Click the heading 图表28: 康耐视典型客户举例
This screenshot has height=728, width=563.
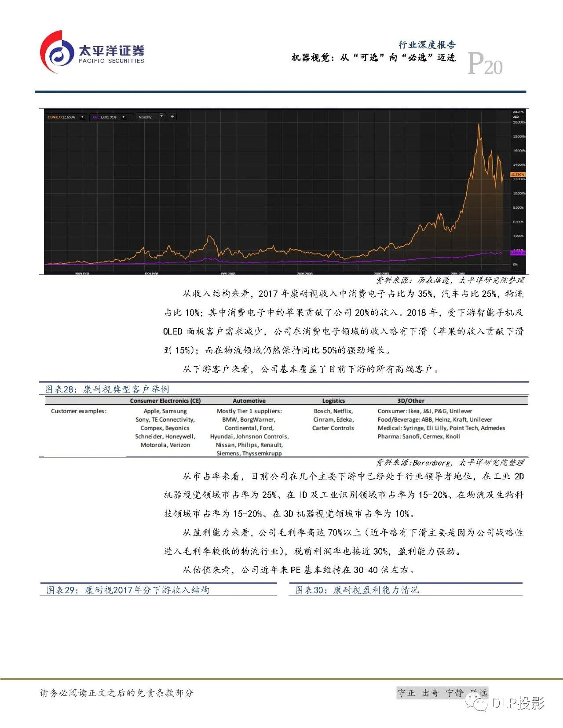pyautogui.click(x=107, y=389)
